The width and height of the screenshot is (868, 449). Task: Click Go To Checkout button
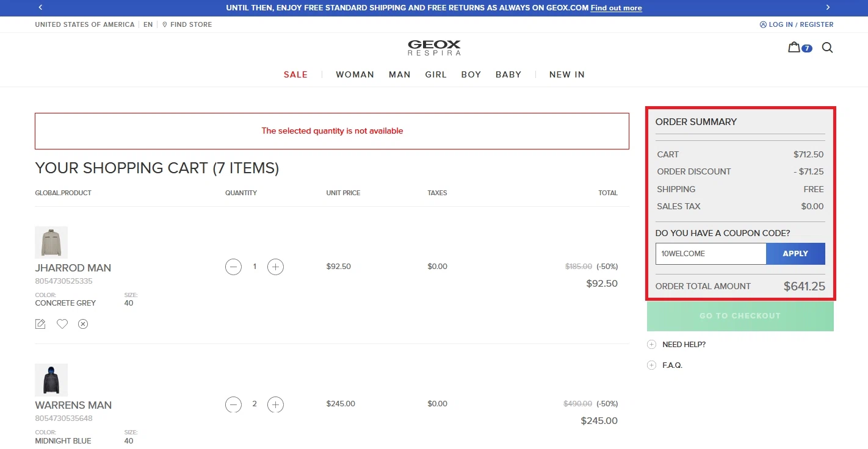[x=740, y=316]
